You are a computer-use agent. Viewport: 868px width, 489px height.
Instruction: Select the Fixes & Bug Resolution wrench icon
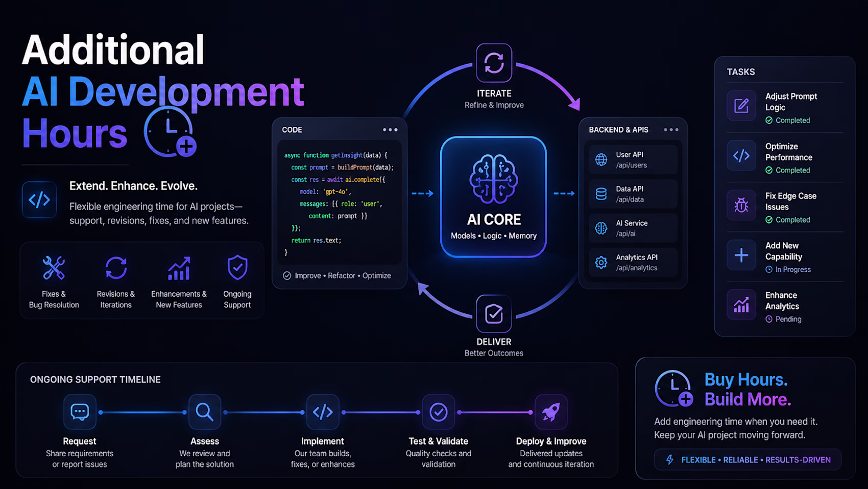click(54, 268)
